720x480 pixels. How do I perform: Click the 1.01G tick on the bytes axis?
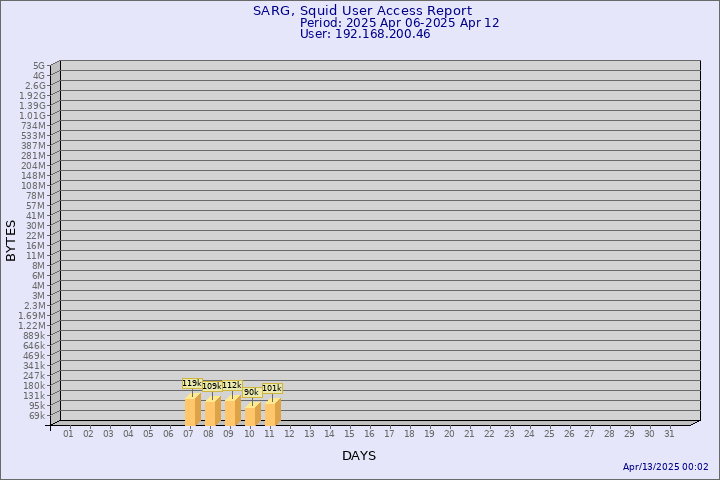[32, 115]
